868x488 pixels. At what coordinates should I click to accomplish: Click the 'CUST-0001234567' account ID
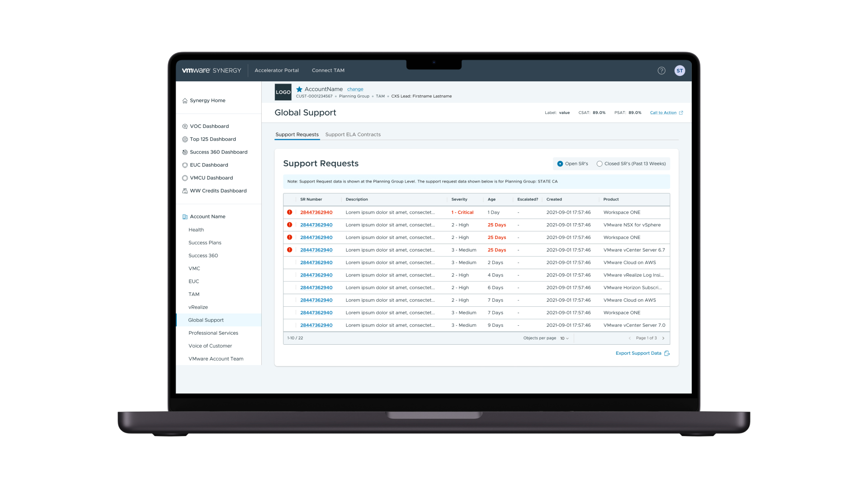click(x=314, y=96)
